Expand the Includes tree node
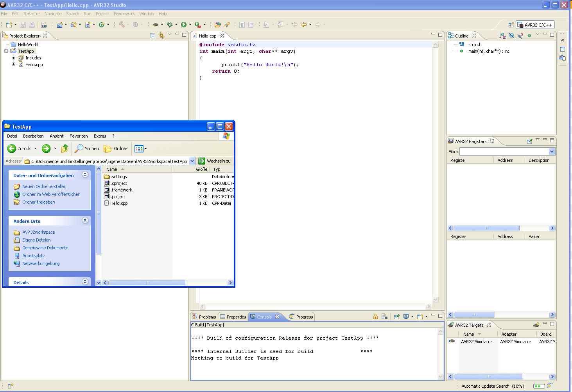This screenshot has height=392, width=572. click(x=13, y=58)
